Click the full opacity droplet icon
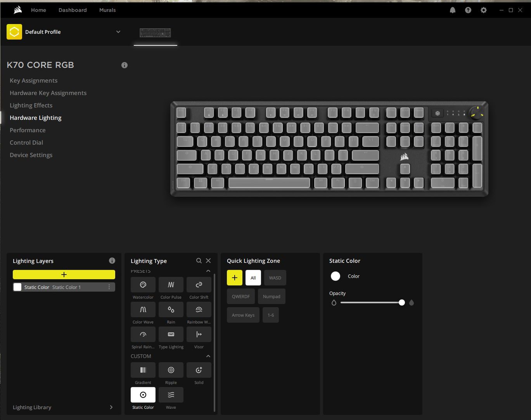Viewport: 531px width, 420px height. [x=412, y=302]
